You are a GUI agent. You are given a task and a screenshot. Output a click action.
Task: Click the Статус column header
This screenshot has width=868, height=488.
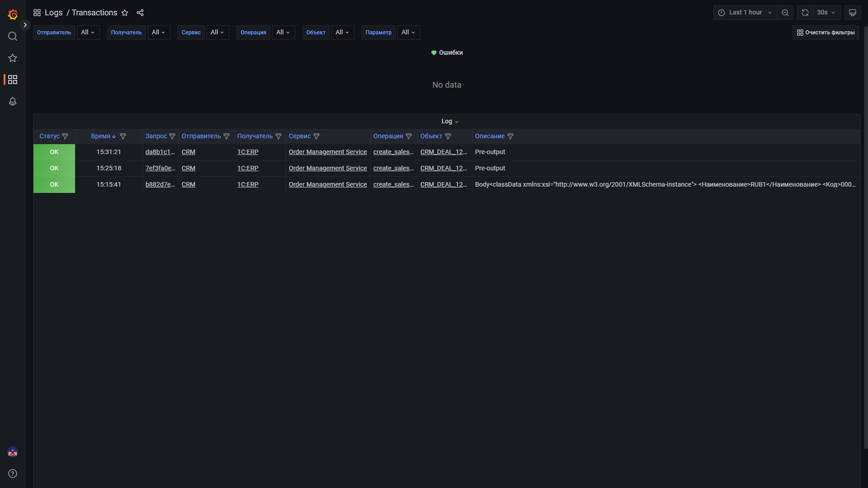pyautogui.click(x=49, y=136)
